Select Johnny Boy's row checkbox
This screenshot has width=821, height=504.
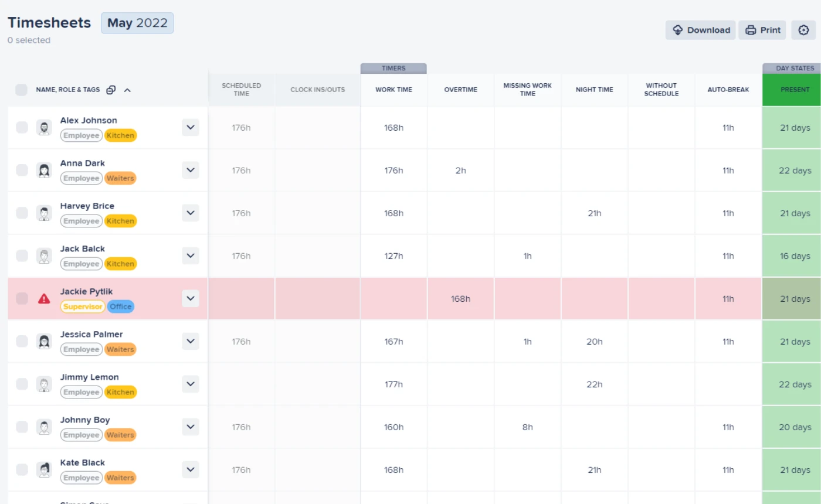click(x=22, y=427)
